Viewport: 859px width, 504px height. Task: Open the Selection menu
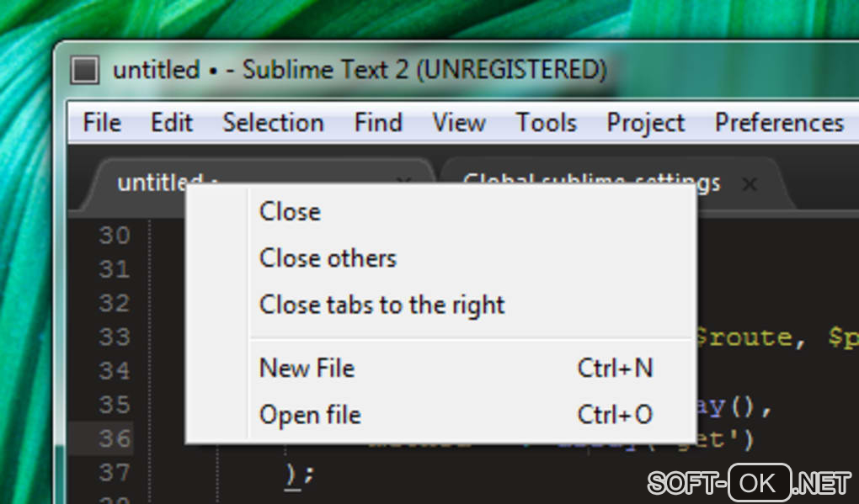click(x=273, y=123)
